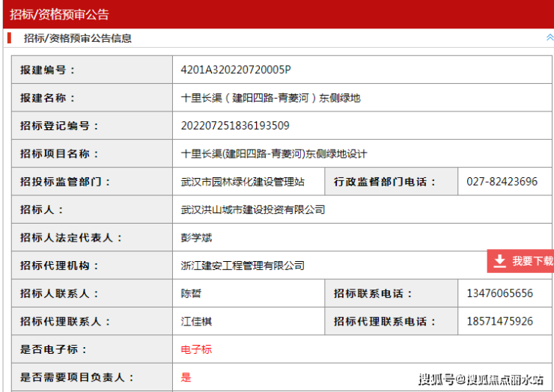Screen dimensions: 554x392
Task: Select 招标登记编号 value 202207251836193509
Action: tap(235, 126)
